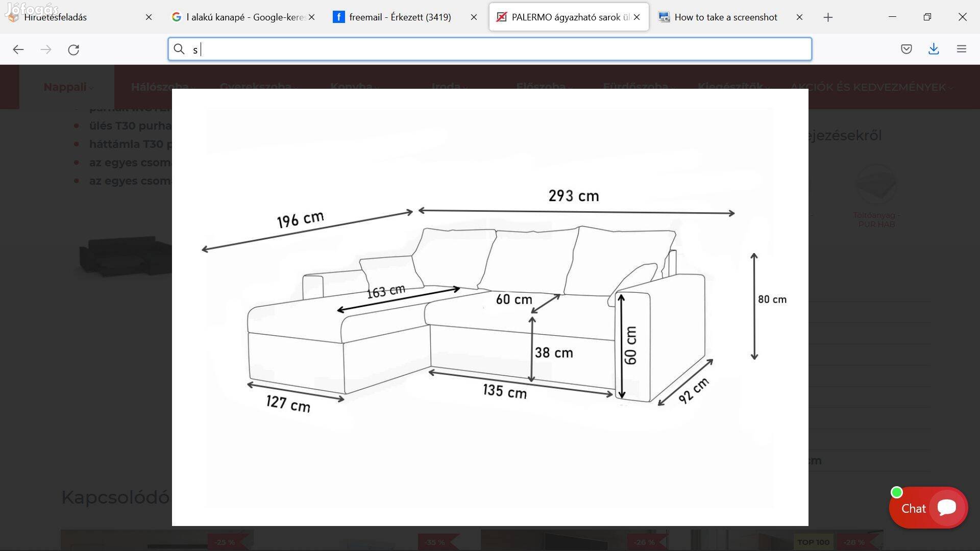The height and width of the screenshot is (551, 980).
Task: Open the downloads panel
Action: 934,49
